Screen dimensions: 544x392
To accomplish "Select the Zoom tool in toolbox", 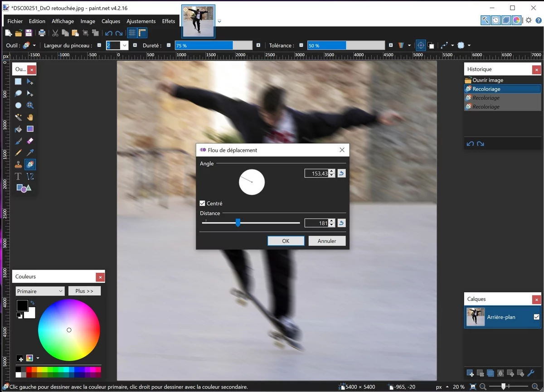I will 30,105.
